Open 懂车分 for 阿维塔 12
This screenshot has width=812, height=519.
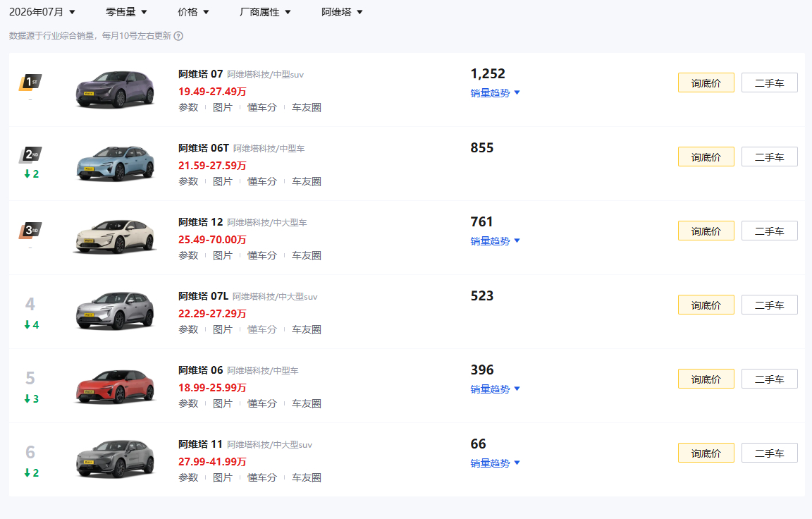(x=262, y=255)
